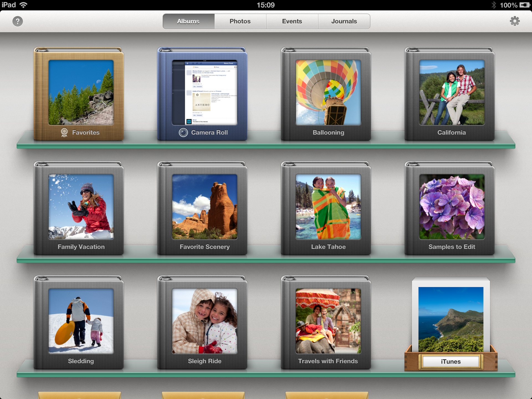Select the Albums tab

click(188, 21)
